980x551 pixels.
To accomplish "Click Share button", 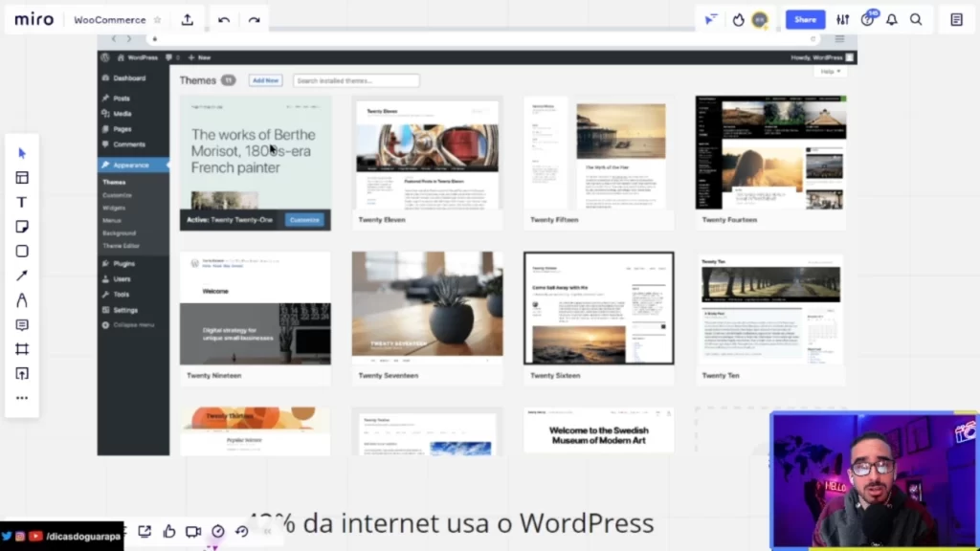I will point(805,19).
